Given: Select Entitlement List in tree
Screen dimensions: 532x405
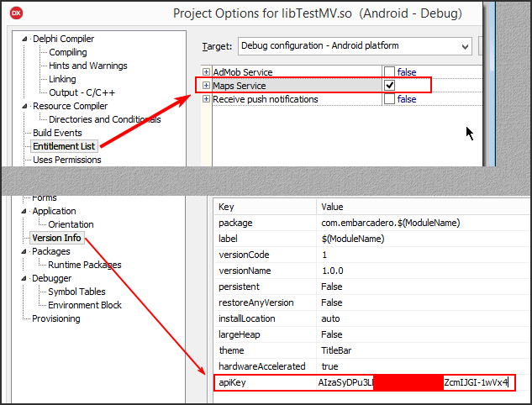Looking at the screenshot, I should [64, 146].
